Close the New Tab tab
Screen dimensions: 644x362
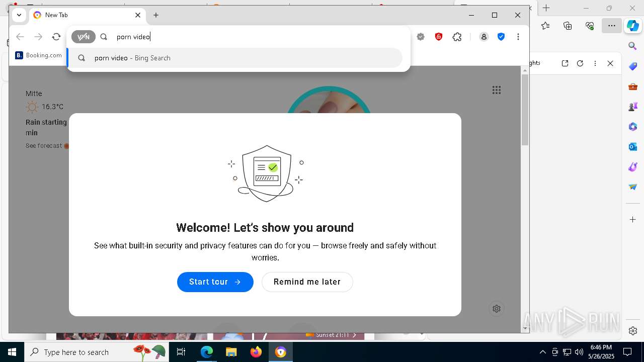(x=138, y=15)
